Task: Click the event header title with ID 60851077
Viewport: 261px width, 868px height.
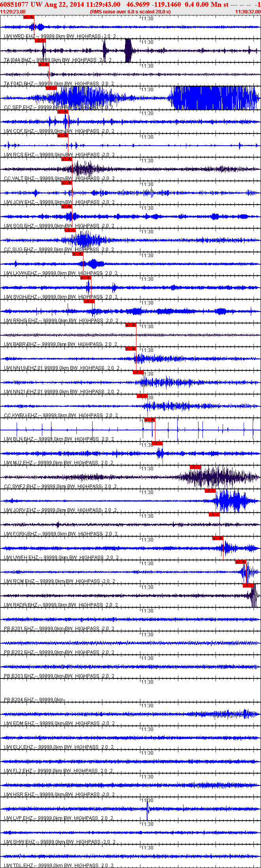Action: pyautogui.click(x=130, y=4)
